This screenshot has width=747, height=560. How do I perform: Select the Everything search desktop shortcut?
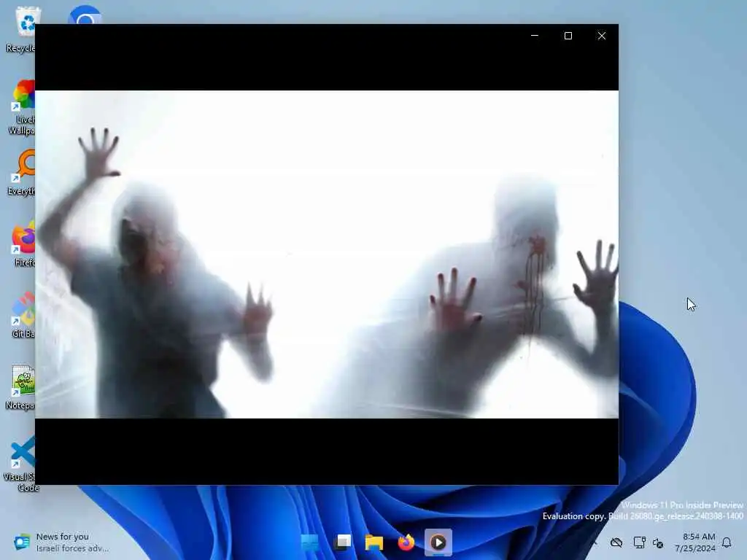click(x=22, y=172)
